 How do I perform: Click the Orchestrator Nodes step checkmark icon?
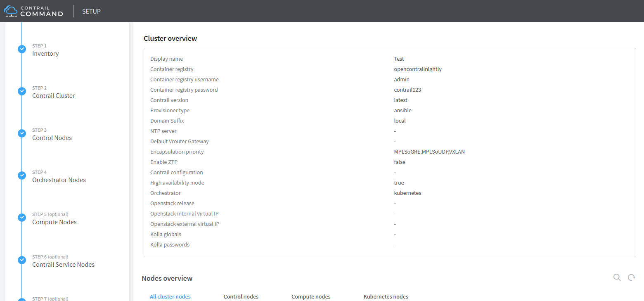point(22,175)
